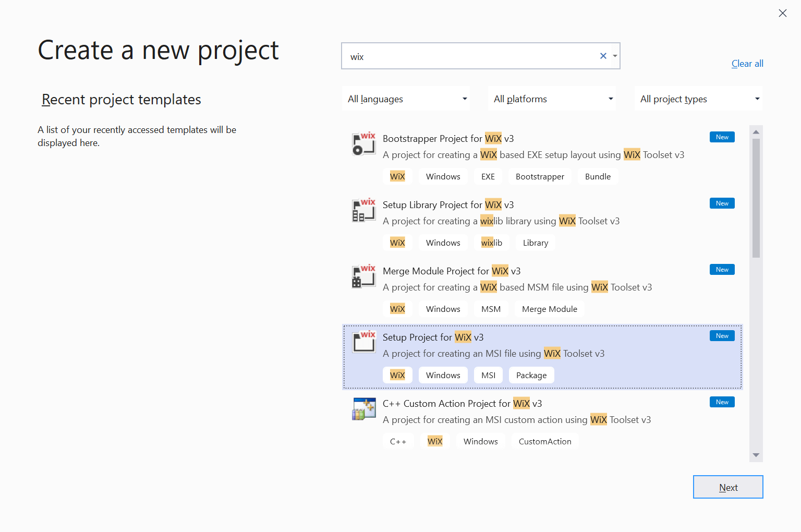Click the Merge Module Project WiX icon
Viewport: 801px width, 532px height.
tap(363, 276)
